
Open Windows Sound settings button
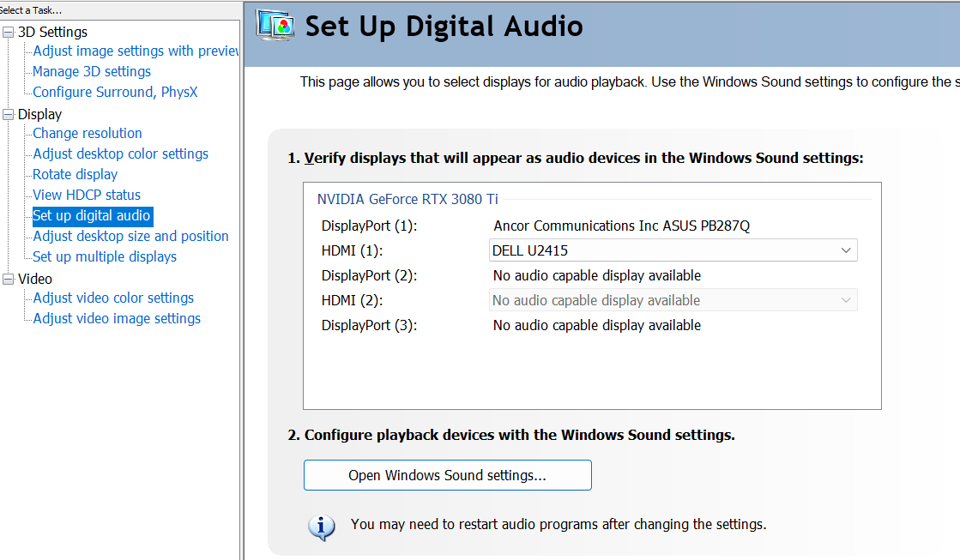coord(447,475)
